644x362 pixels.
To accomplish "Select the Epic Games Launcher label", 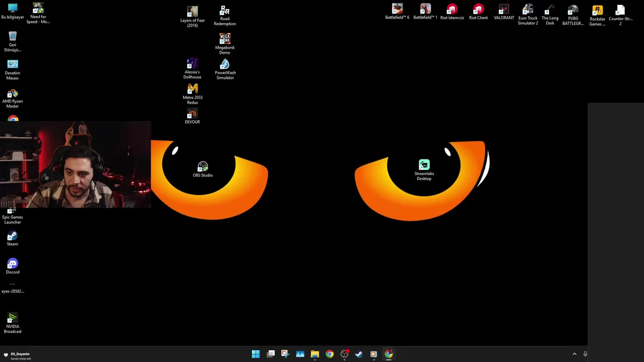I will 13,220.
